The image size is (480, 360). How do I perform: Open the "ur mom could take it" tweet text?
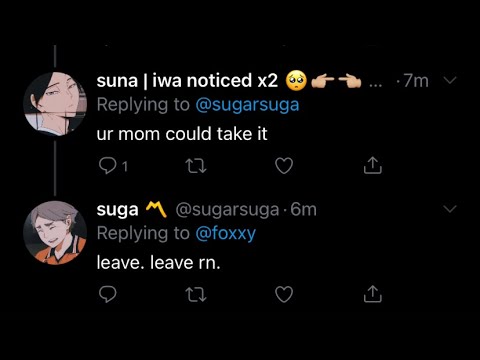point(182,134)
